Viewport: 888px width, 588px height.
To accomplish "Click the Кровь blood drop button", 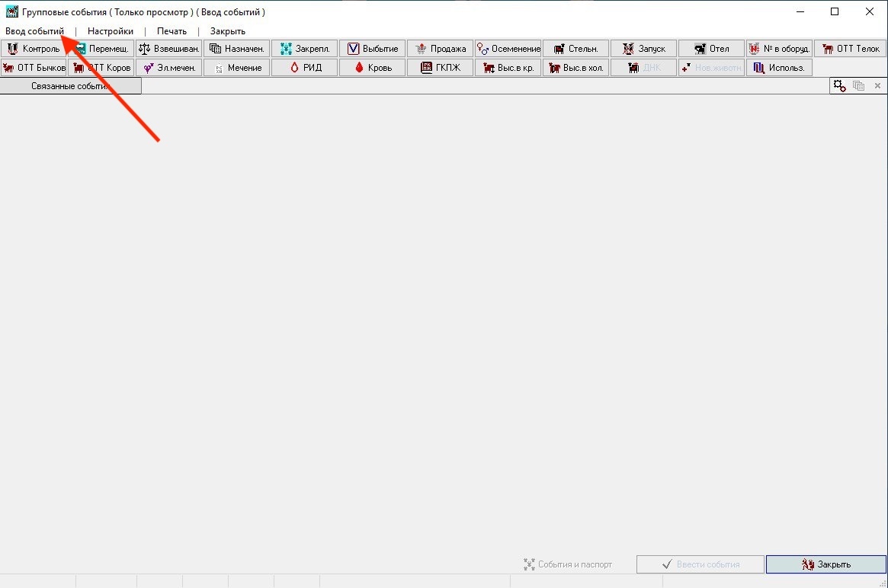I will (373, 67).
